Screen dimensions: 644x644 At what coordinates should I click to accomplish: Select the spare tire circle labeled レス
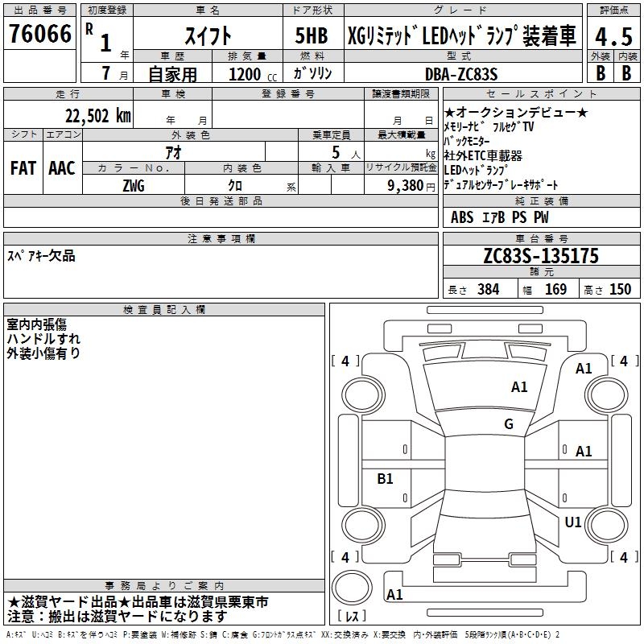tap(352, 588)
